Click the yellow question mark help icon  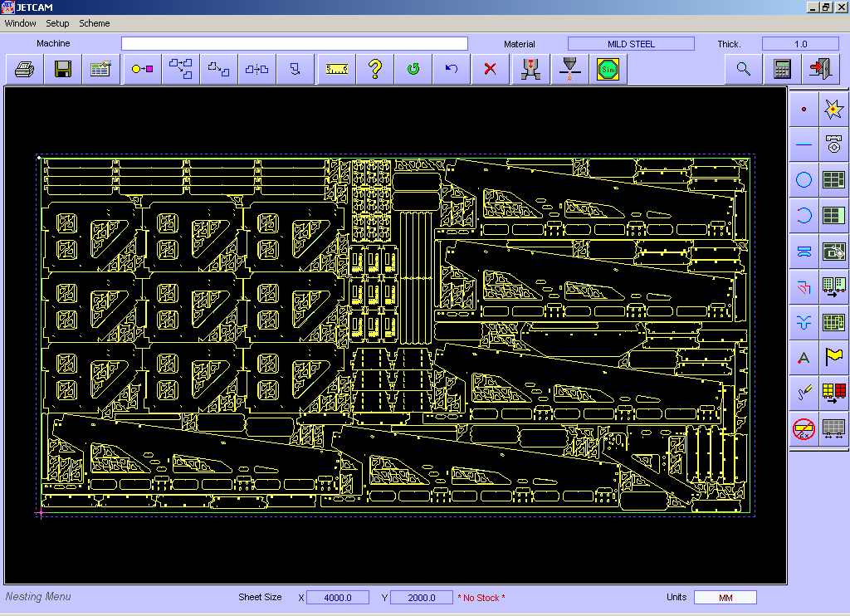coord(374,70)
